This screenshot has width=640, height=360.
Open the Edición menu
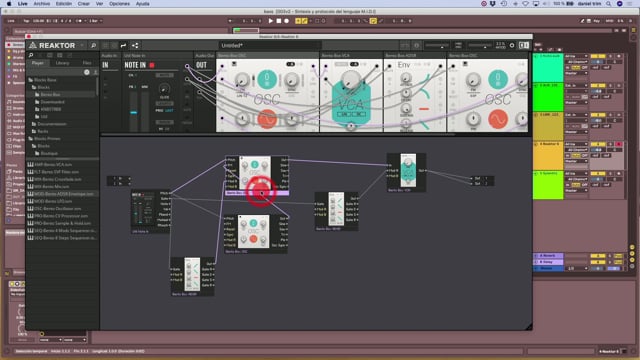64,4
